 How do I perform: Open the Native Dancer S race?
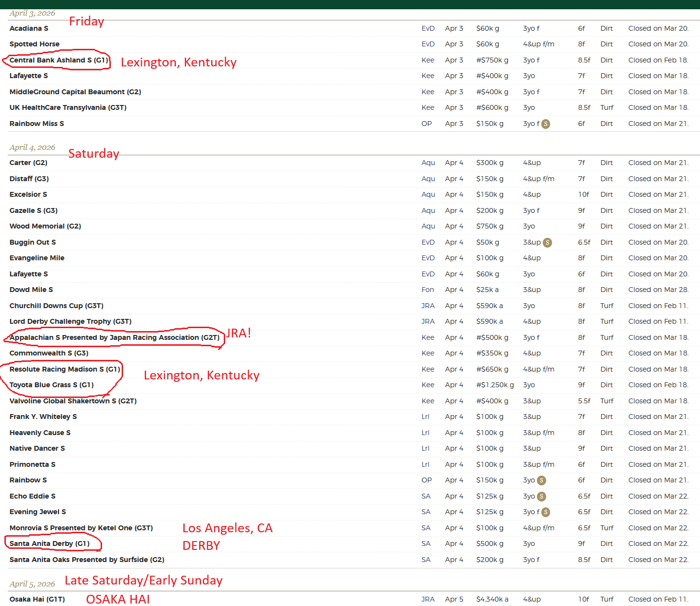click(37, 448)
